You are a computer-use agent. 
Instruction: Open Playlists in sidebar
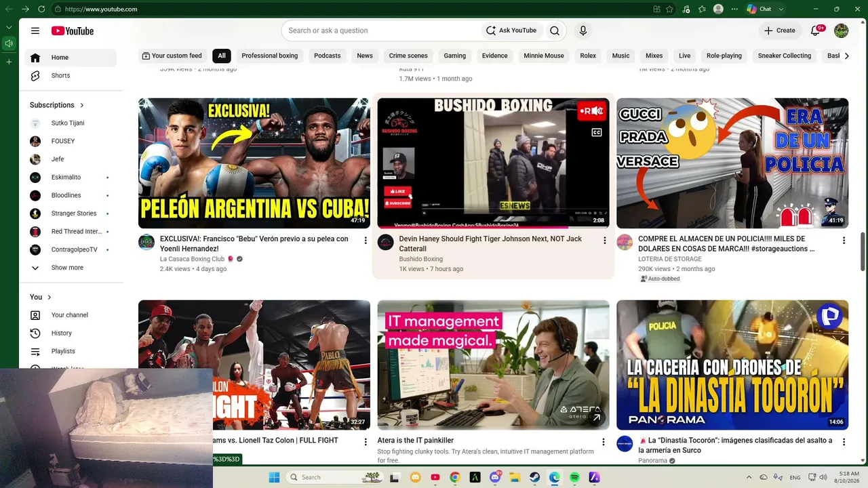(x=71, y=351)
